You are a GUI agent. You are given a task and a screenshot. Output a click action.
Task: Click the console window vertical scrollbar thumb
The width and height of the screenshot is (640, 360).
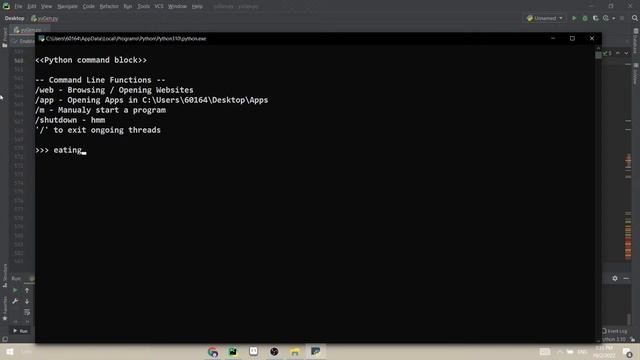[598, 55]
